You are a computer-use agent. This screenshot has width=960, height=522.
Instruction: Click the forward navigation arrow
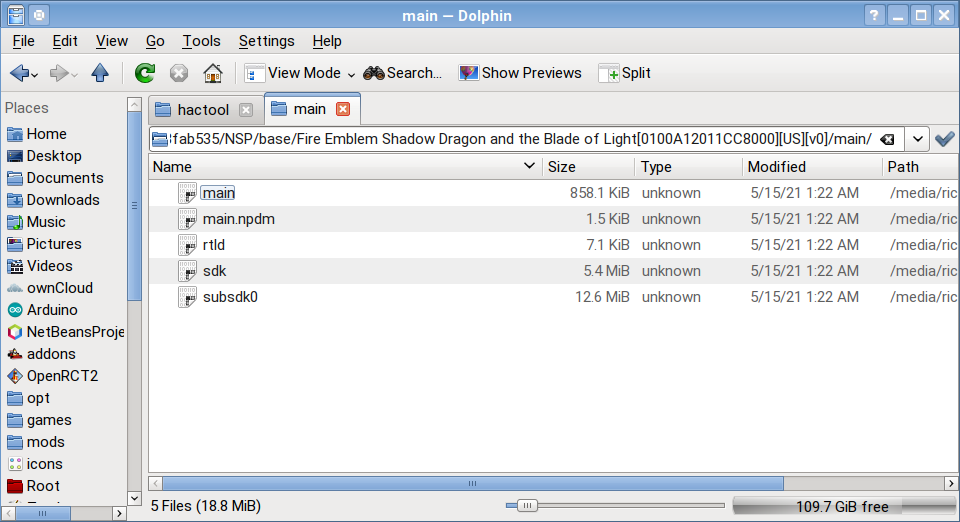[59, 73]
